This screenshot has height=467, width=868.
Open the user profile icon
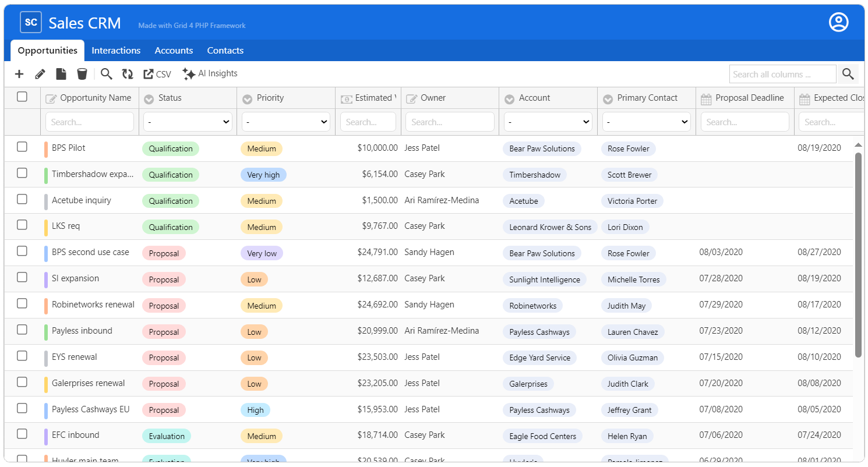click(x=838, y=22)
